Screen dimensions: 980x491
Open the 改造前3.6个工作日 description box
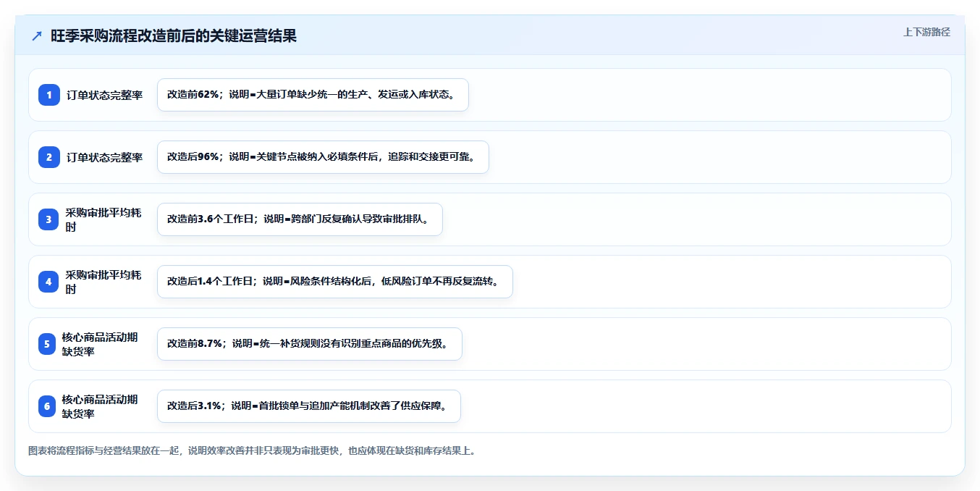[300, 219]
